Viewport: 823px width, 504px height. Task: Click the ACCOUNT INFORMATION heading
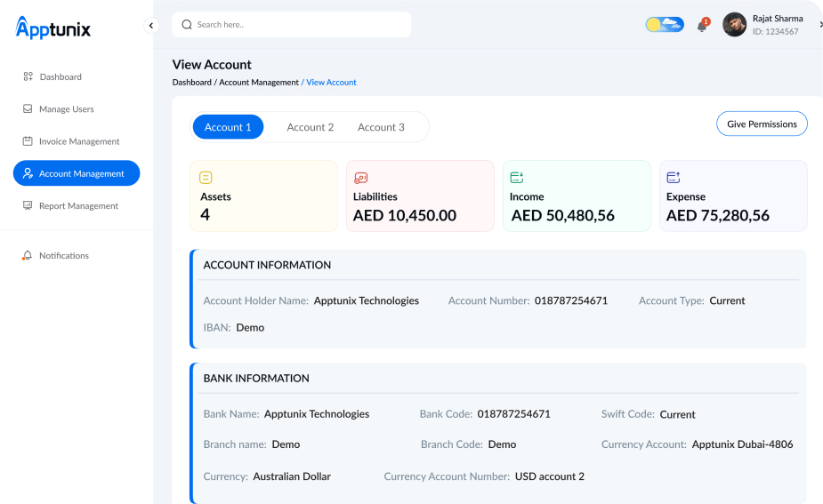[267, 266]
